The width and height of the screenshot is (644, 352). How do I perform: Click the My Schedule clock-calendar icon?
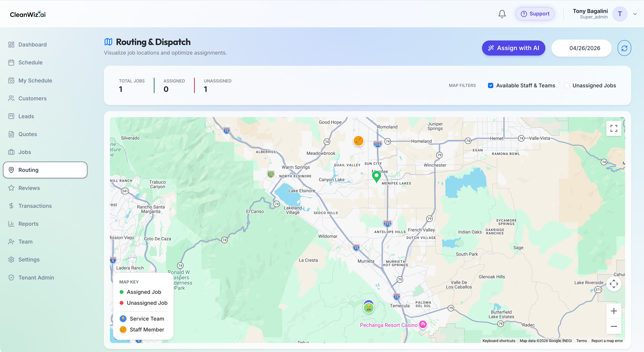[x=11, y=81]
